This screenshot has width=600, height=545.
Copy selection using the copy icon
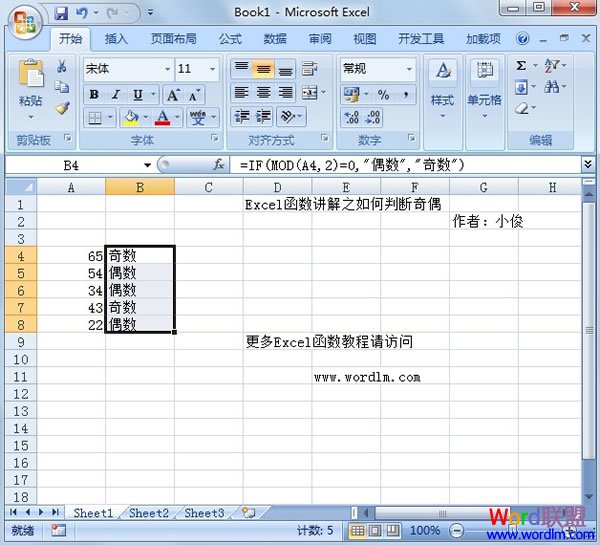pyautogui.click(x=62, y=87)
